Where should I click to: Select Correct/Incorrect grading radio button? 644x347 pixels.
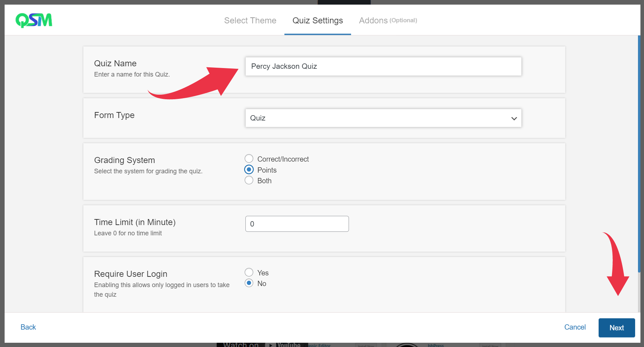pos(249,159)
